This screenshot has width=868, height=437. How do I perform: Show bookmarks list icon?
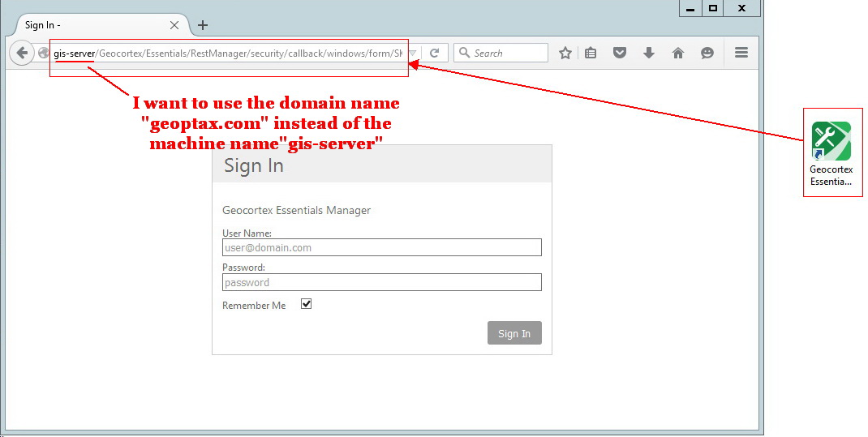[591, 53]
